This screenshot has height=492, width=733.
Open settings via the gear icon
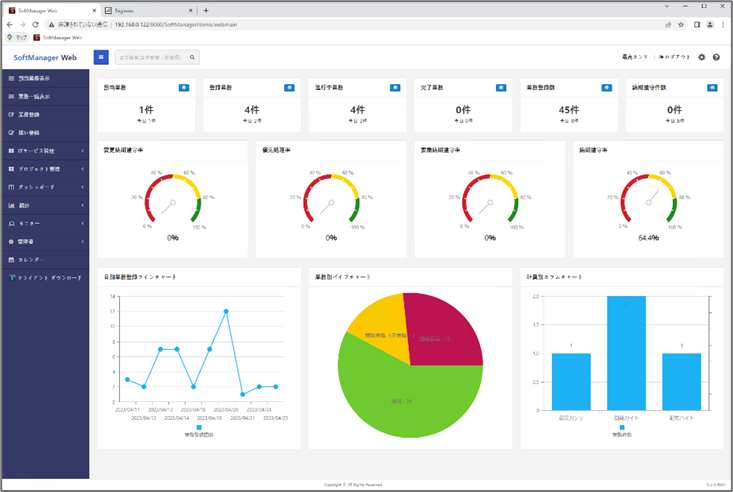(701, 57)
